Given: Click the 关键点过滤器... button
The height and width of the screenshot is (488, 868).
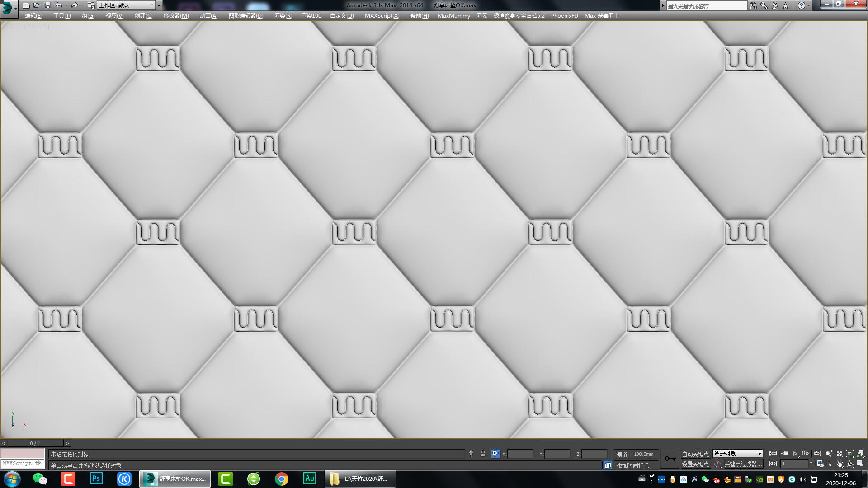Looking at the screenshot, I should tap(742, 464).
